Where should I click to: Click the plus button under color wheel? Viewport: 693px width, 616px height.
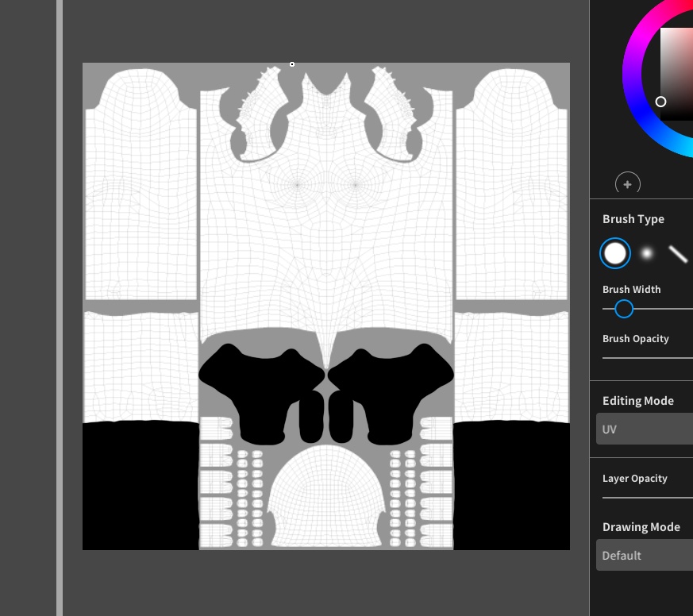[628, 183]
